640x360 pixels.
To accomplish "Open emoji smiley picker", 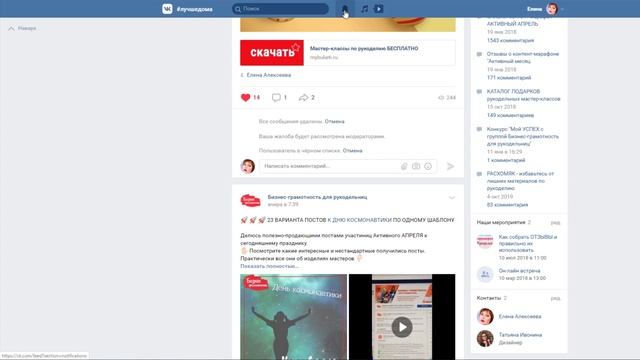I will click(x=428, y=166).
